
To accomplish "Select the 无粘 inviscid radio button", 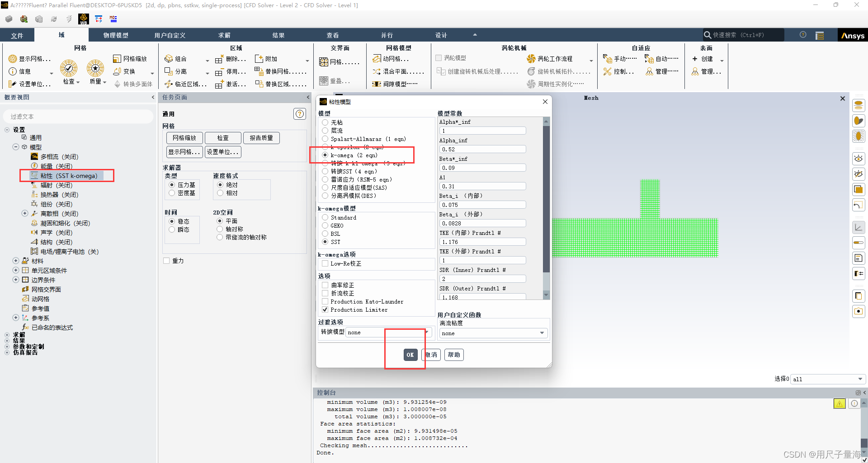I will tap(325, 122).
